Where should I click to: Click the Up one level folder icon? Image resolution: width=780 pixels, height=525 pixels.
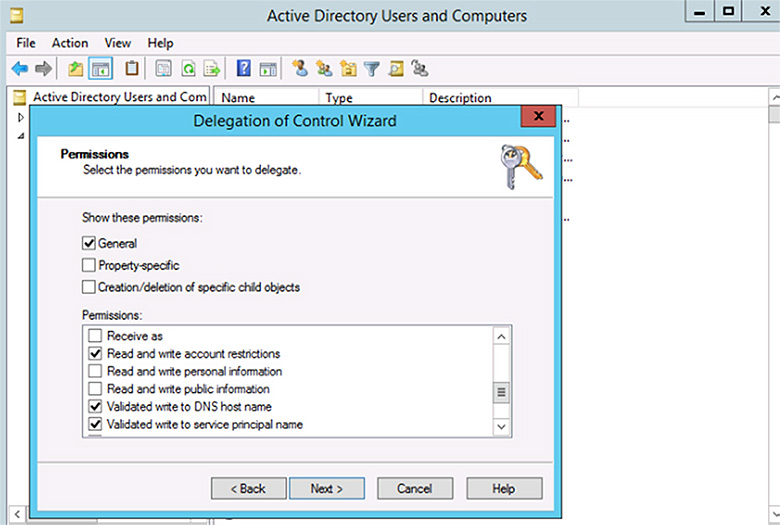76,69
